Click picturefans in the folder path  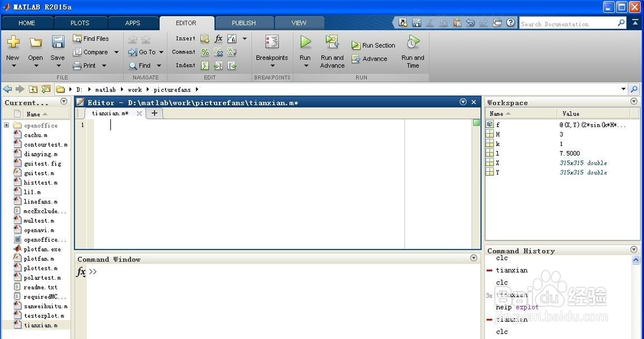[x=172, y=89]
